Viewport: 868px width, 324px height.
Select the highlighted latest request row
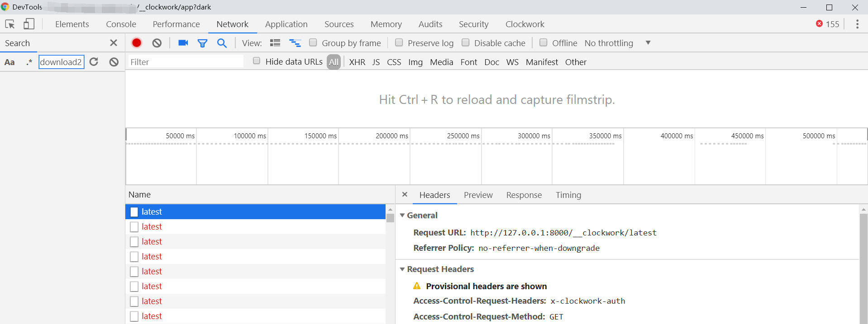coord(255,211)
